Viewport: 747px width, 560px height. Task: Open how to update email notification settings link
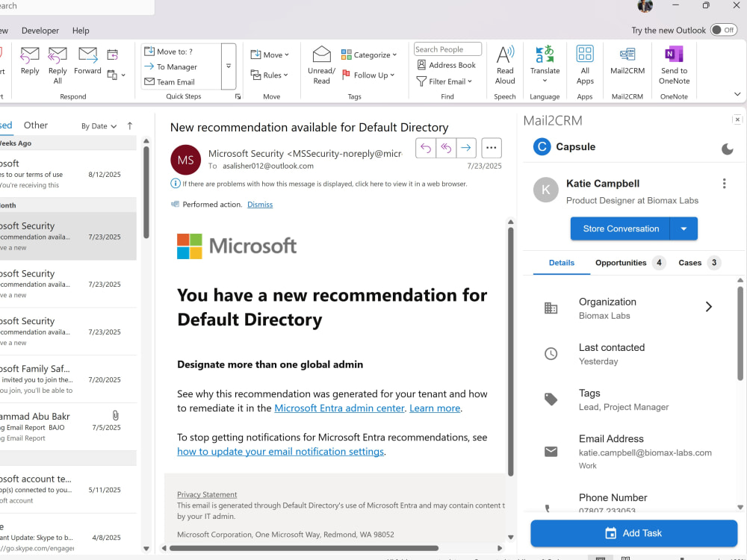click(x=280, y=452)
